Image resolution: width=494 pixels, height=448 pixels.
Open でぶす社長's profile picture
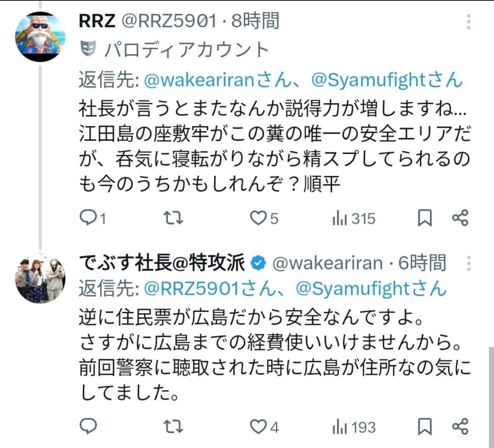click(x=40, y=278)
